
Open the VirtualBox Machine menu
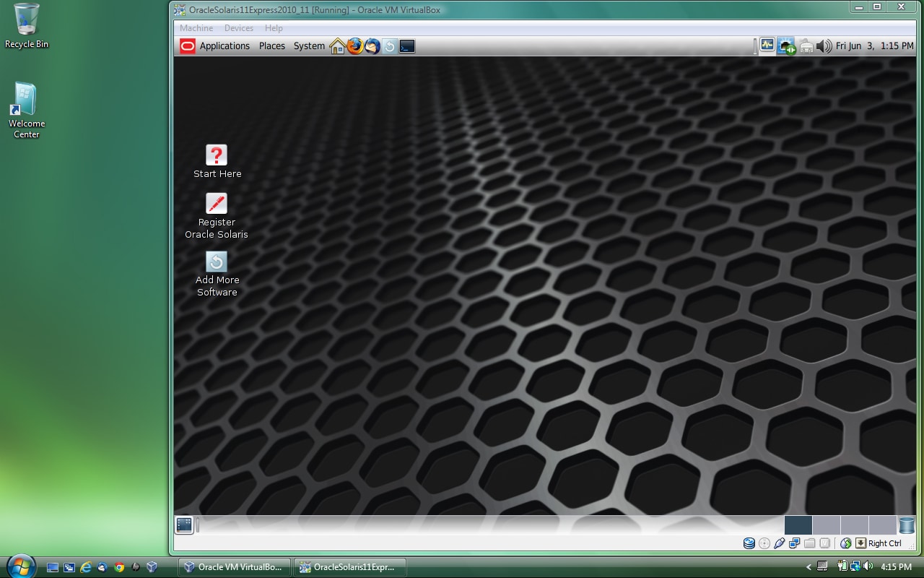196,28
